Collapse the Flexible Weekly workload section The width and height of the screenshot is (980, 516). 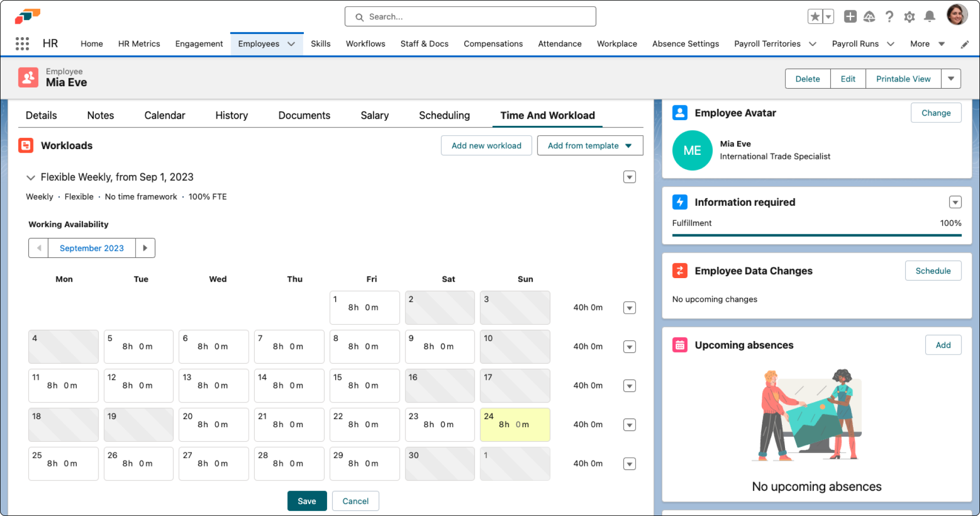[31, 177]
